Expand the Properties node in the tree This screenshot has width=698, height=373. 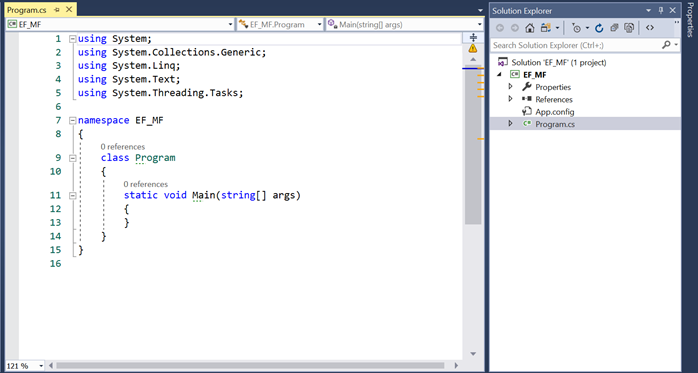tap(511, 86)
